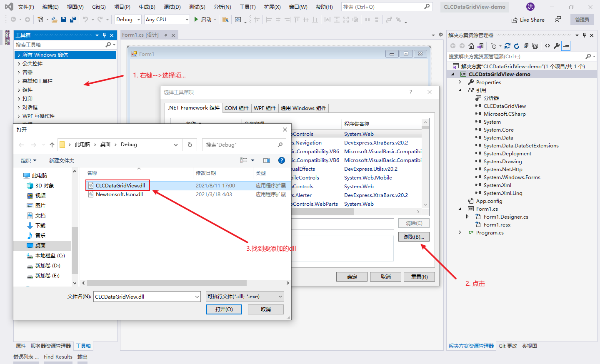Open the Find in Files toolbar icon
Viewport: 600px width, 364px height.
(225, 20)
